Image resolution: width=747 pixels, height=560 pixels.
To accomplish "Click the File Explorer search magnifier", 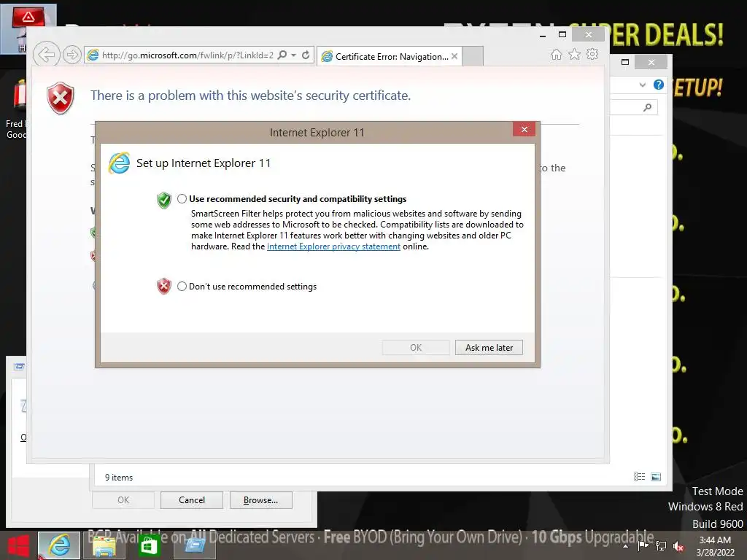I will (x=648, y=108).
